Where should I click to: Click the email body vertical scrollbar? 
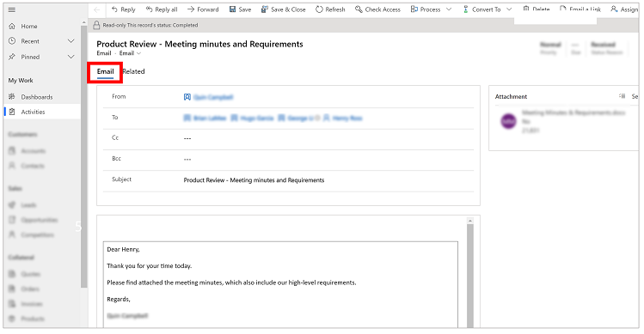coord(470,276)
